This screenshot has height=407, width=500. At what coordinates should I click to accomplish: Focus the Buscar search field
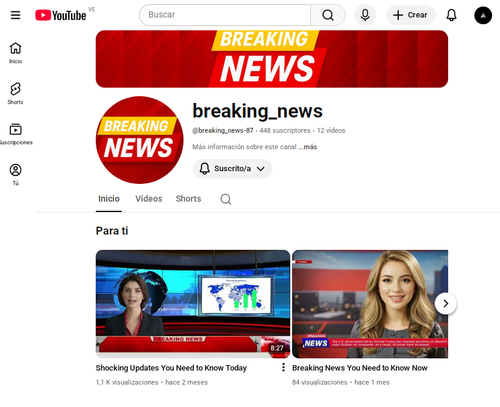pos(225,15)
